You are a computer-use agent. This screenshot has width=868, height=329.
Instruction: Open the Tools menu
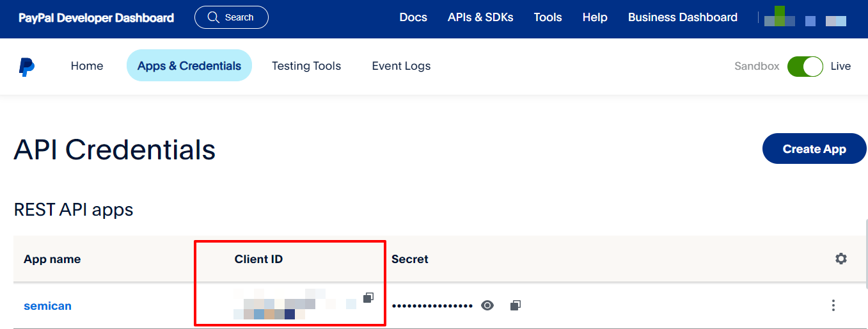[x=548, y=17]
